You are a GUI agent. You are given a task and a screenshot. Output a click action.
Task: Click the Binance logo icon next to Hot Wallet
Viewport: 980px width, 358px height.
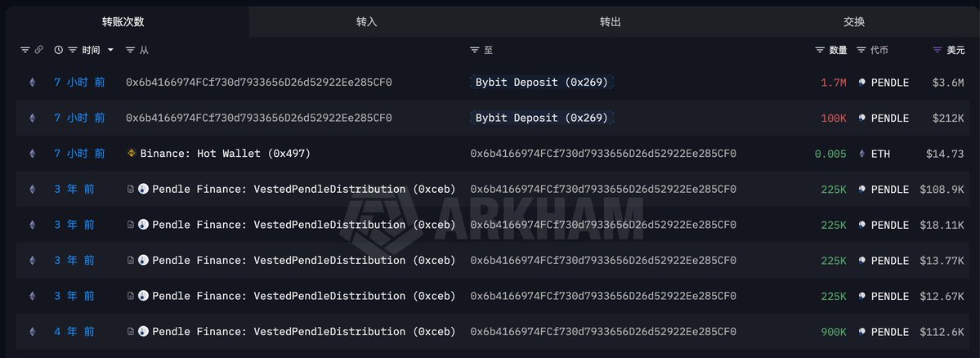pyautogui.click(x=132, y=154)
